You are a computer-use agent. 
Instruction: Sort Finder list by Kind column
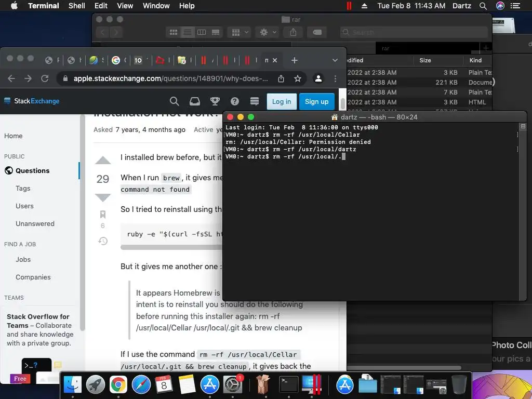click(478, 60)
